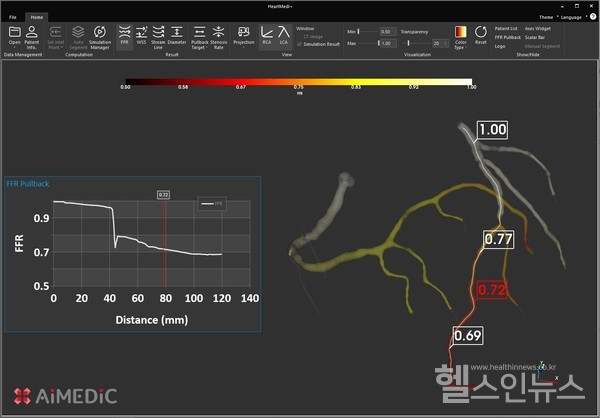Viewport: 600px width, 418px height.
Task: Select the FFR result view
Action: [125, 37]
